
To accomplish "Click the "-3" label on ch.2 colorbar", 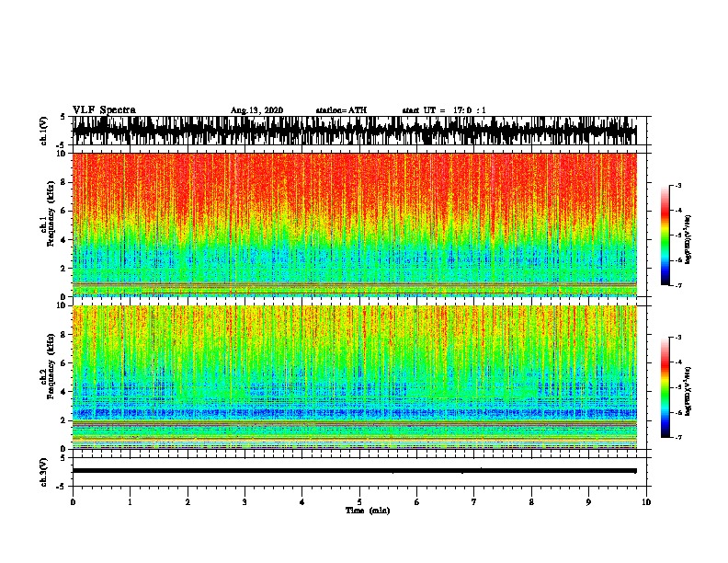I will click(678, 338).
